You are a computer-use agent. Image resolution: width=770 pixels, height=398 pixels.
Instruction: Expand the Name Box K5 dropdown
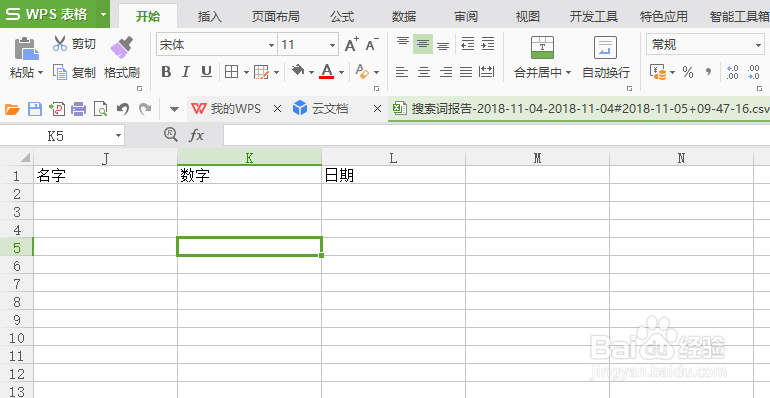(118, 136)
